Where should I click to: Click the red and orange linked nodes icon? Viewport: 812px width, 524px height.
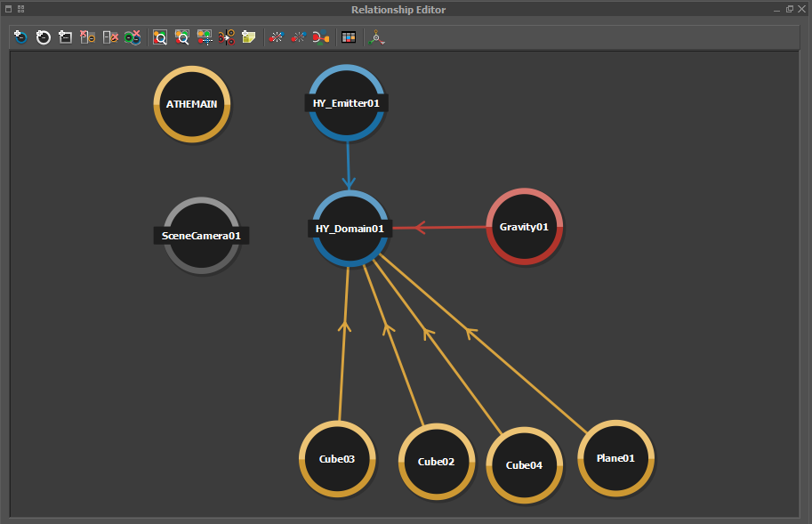click(x=321, y=37)
